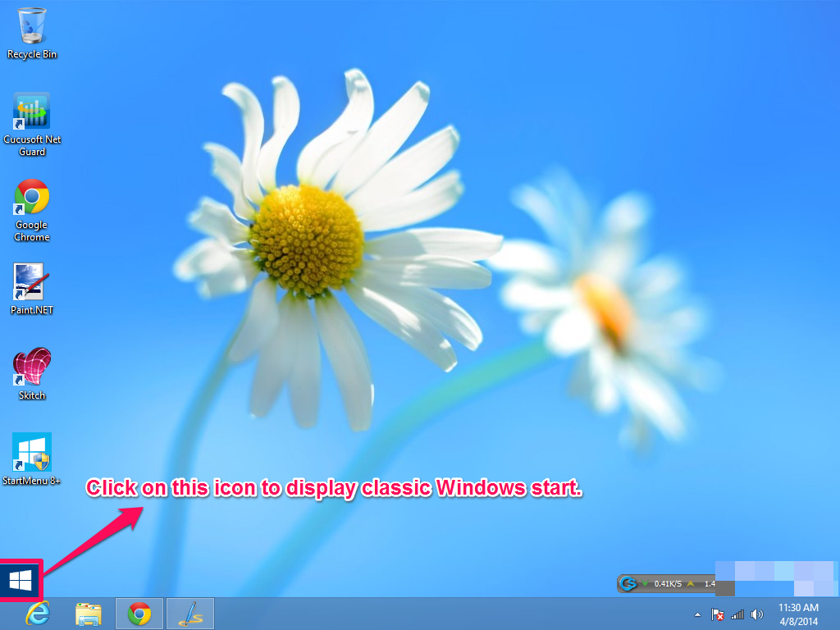Image resolution: width=840 pixels, height=630 pixels.
Task: Select the Google Chrome desktop shortcut
Action: pos(32,211)
